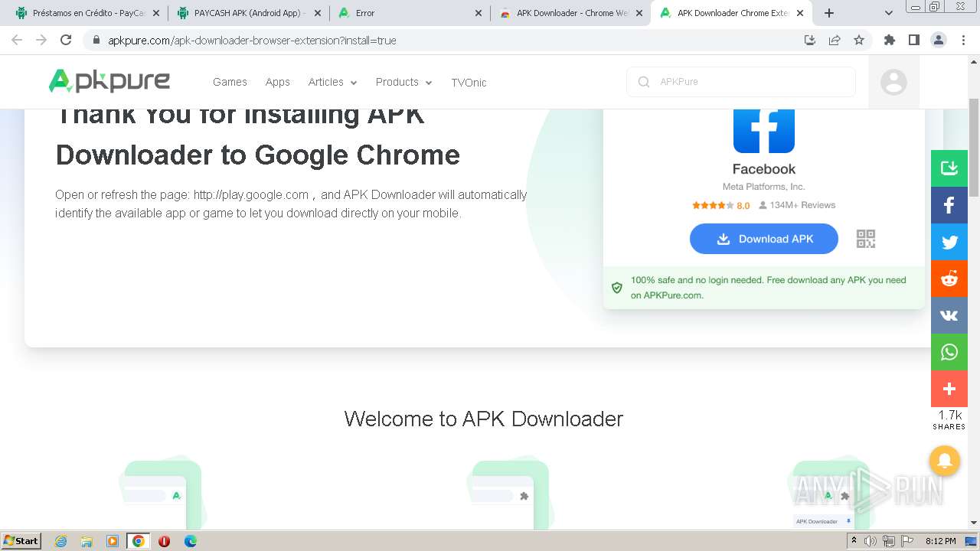Click Meta Platforms, Inc. developer link
Image resolution: width=980 pixels, height=551 pixels.
[x=764, y=187]
